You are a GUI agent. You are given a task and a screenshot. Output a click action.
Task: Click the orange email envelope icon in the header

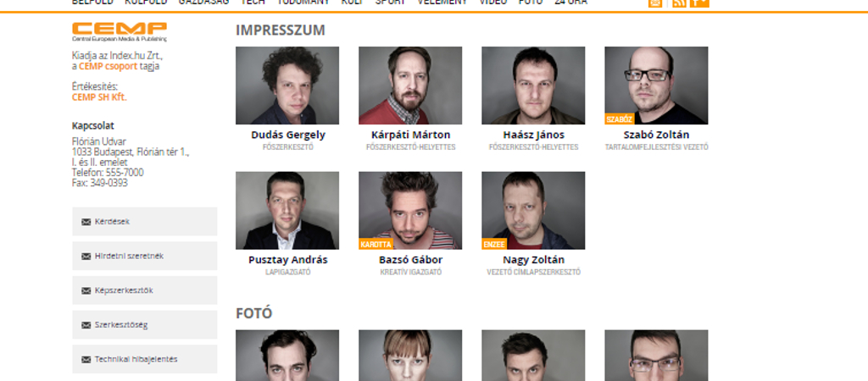click(x=655, y=3)
